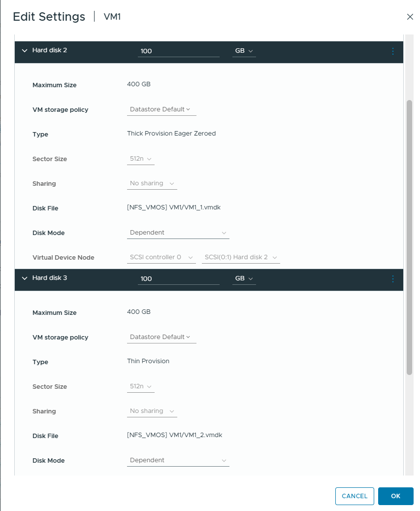Open SCSI controller 0 dropdown
Image resolution: width=420 pixels, height=511 pixels.
162,257
